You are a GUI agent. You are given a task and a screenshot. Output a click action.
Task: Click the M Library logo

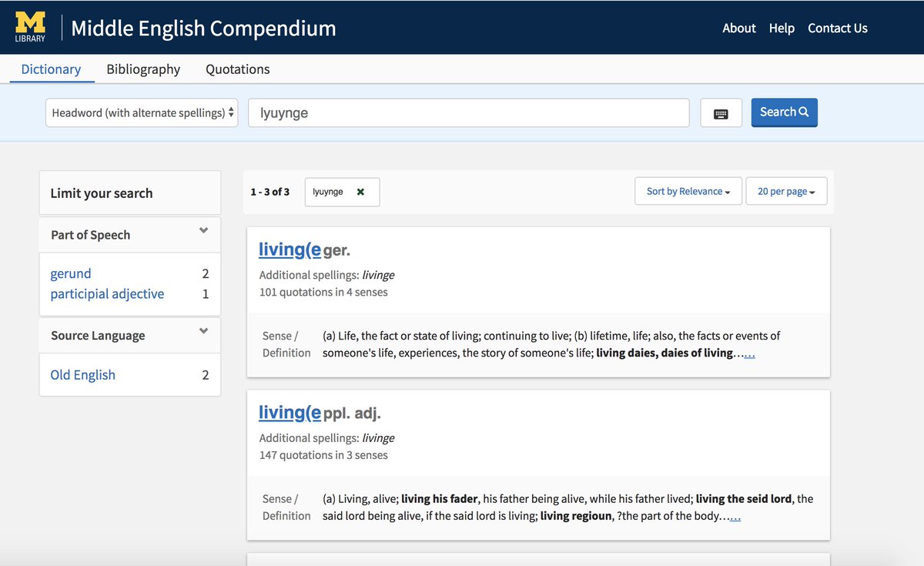point(31,28)
